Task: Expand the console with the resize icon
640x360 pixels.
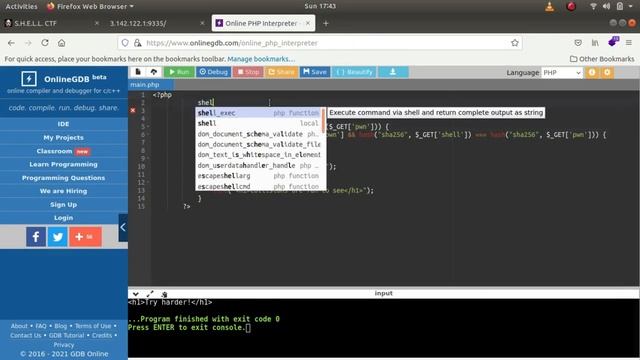Action: tap(150, 293)
